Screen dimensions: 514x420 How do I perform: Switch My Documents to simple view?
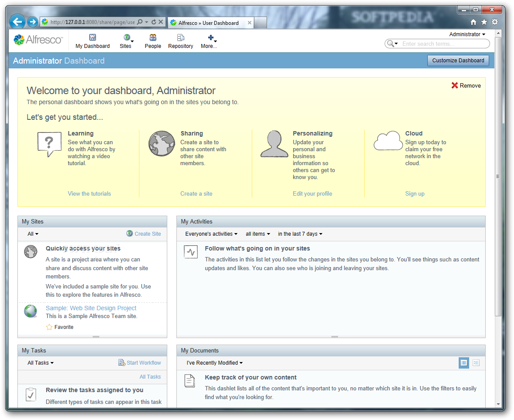pos(476,362)
